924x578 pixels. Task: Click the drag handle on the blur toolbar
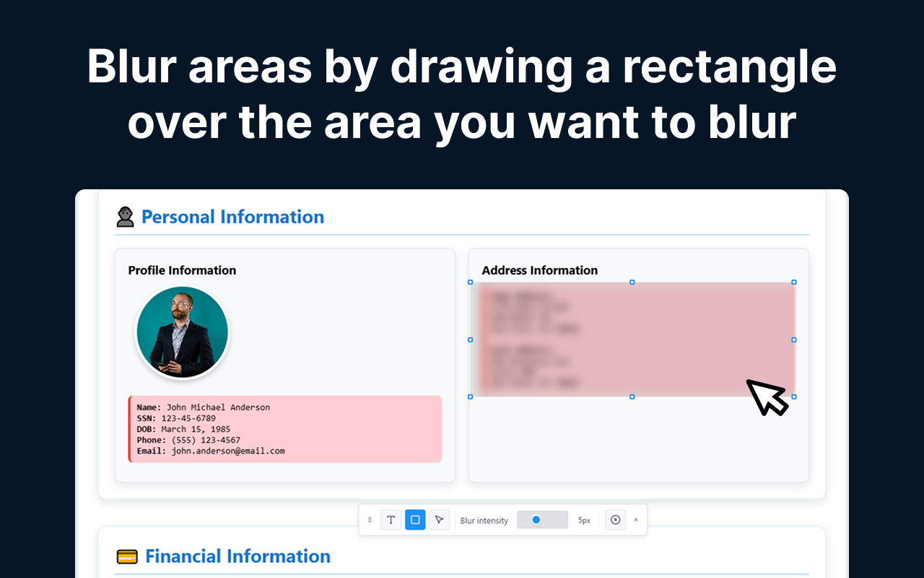(370, 519)
